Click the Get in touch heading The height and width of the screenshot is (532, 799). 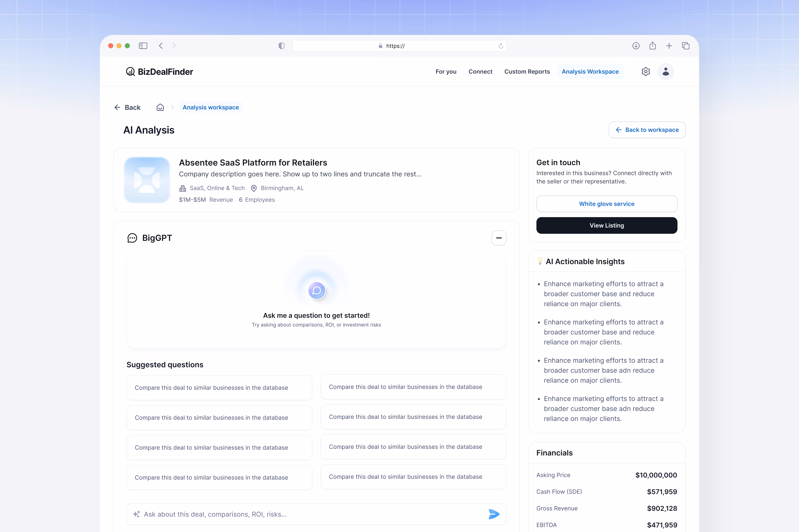(x=558, y=162)
